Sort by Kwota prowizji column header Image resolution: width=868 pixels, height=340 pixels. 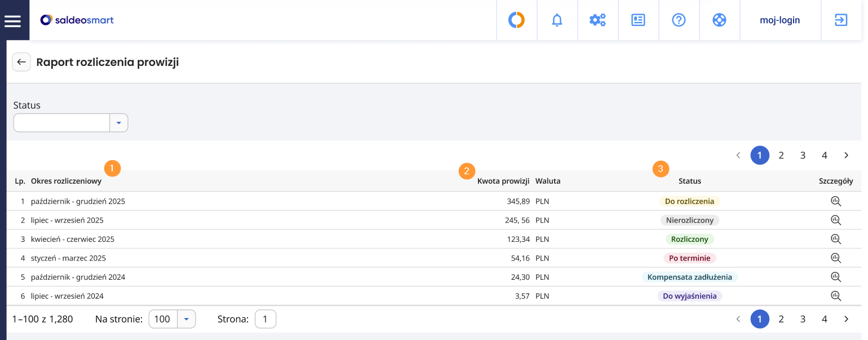(503, 181)
